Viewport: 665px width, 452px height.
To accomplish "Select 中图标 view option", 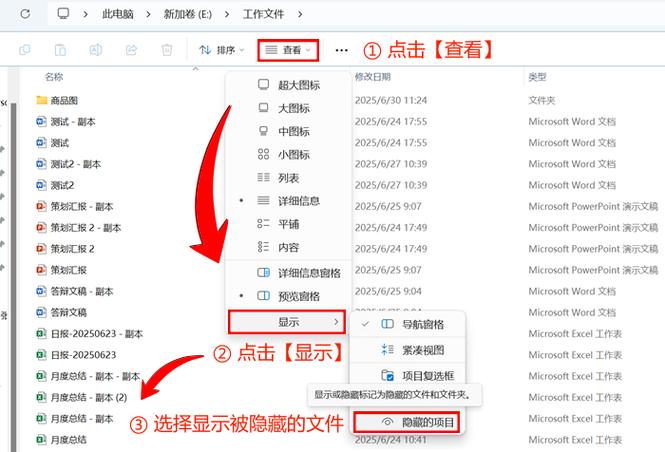I will pyautogui.click(x=288, y=131).
